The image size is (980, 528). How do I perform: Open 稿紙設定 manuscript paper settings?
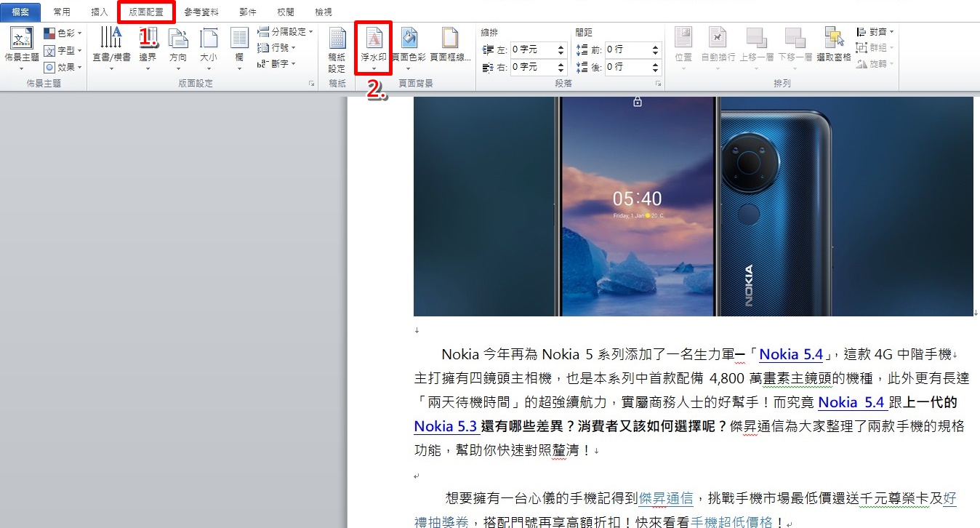tap(337, 49)
